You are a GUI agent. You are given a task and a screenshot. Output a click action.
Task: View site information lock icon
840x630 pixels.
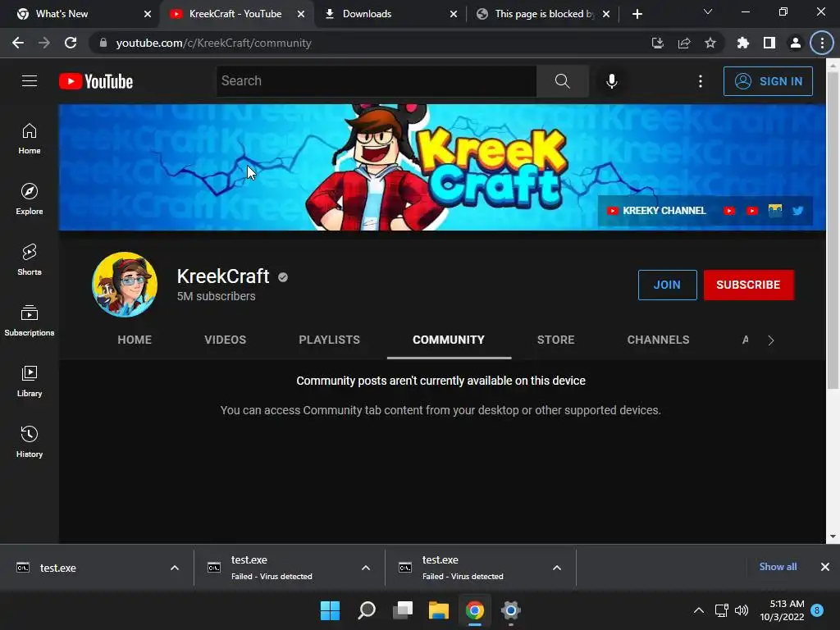(x=103, y=43)
